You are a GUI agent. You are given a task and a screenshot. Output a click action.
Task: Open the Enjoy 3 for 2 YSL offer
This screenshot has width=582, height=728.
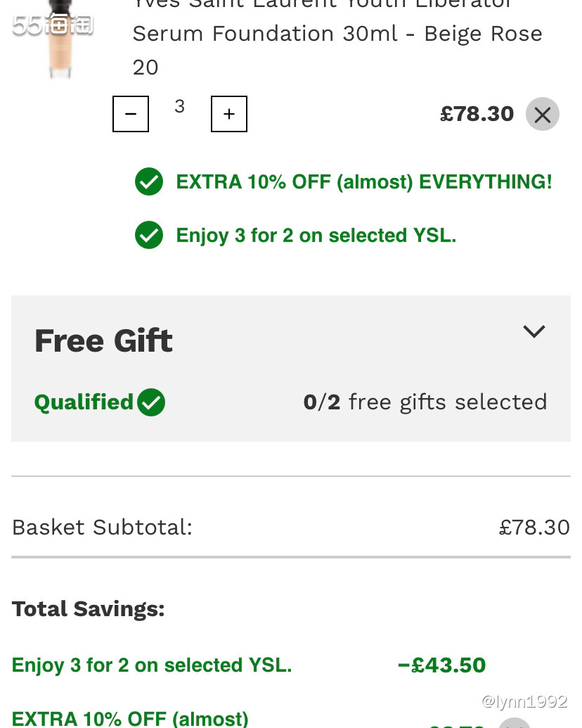[316, 236]
